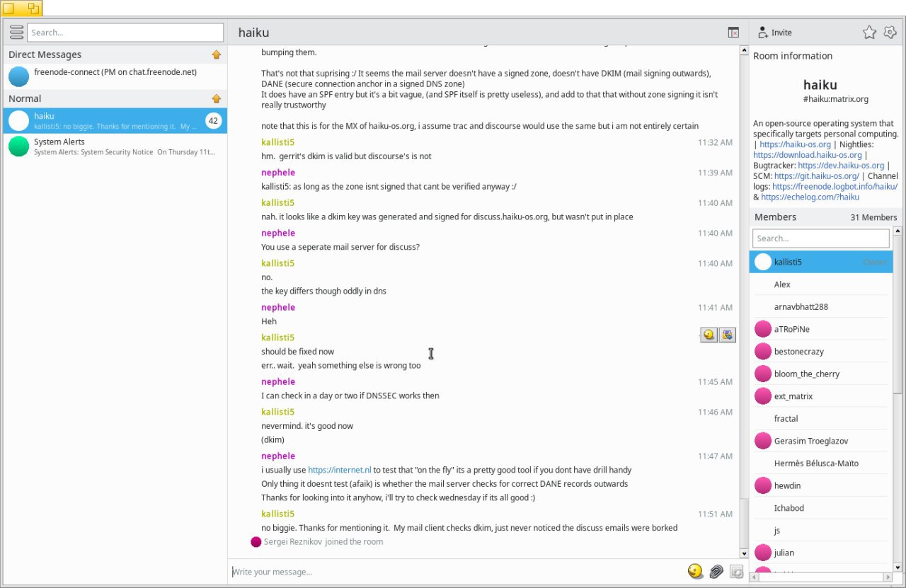Open the emoji picker in composer

[695, 571]
